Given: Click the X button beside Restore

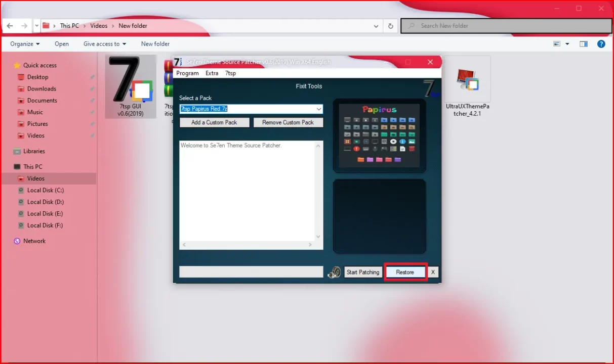Looking at the screenshot, I should [433, 272].
